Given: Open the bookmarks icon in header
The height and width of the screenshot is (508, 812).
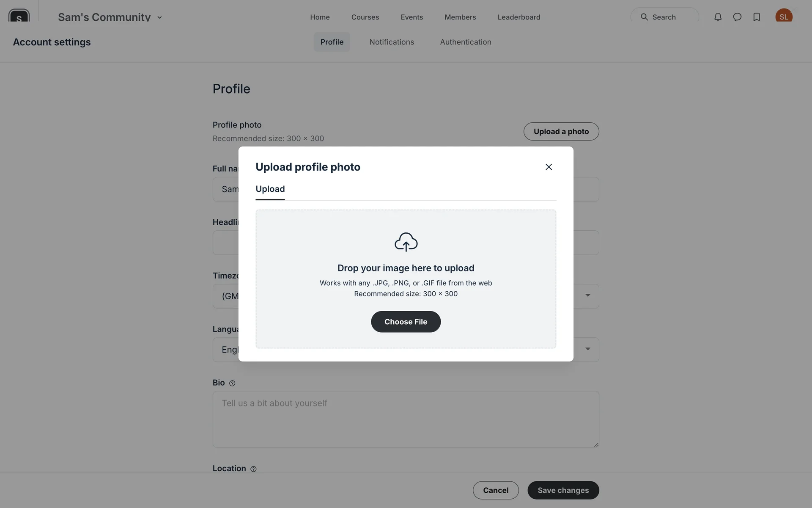Looking at the screenshot, I should tap(757, 17).
